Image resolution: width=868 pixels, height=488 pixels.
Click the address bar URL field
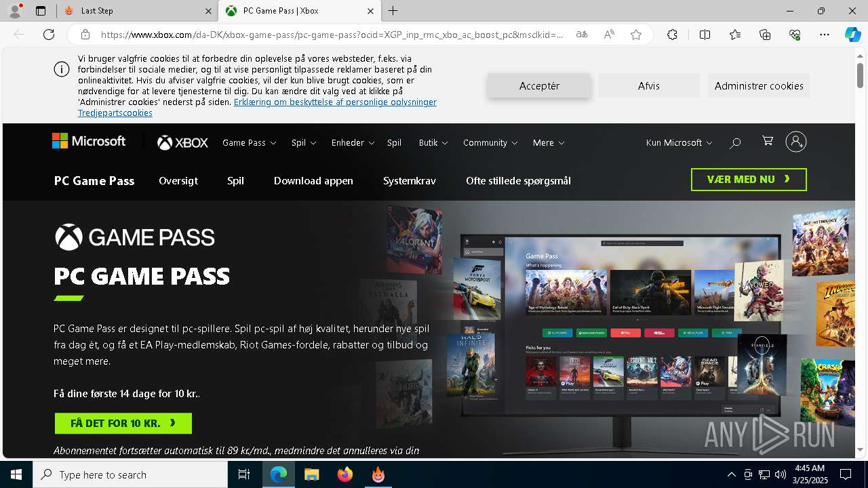point(332,35)
